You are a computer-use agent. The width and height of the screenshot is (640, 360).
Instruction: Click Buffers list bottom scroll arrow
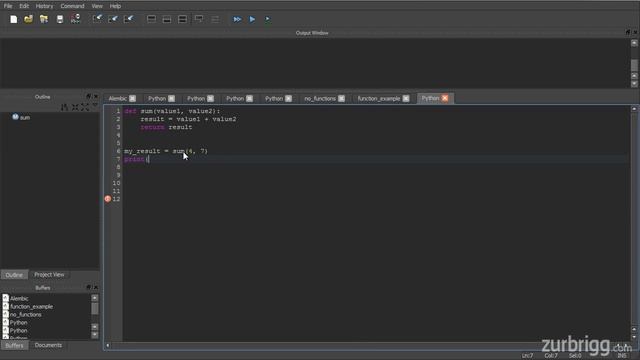(x=95, y=335)
